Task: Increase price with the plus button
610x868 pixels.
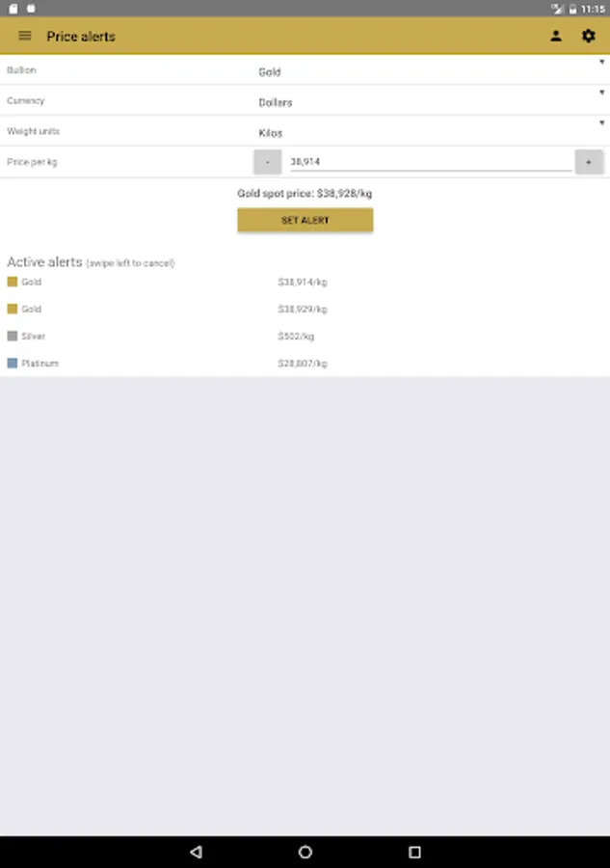Action: [589, 162]
